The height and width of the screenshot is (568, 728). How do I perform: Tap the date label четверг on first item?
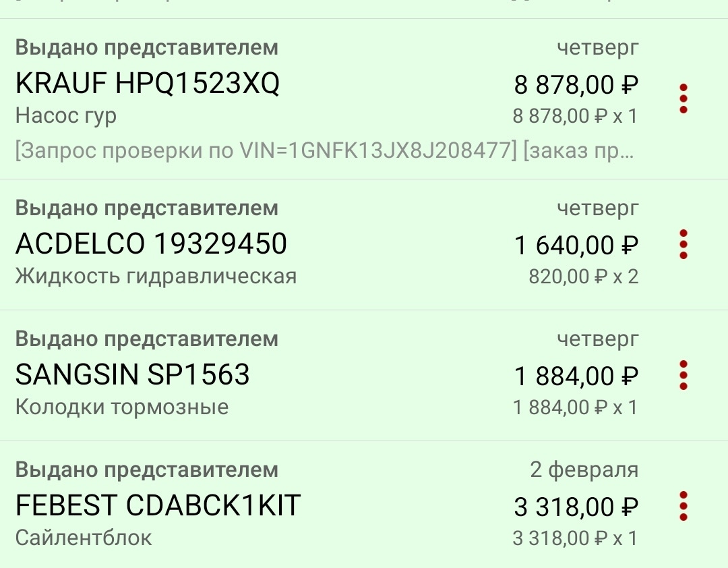pyautogui.click(x=597, y=47)
